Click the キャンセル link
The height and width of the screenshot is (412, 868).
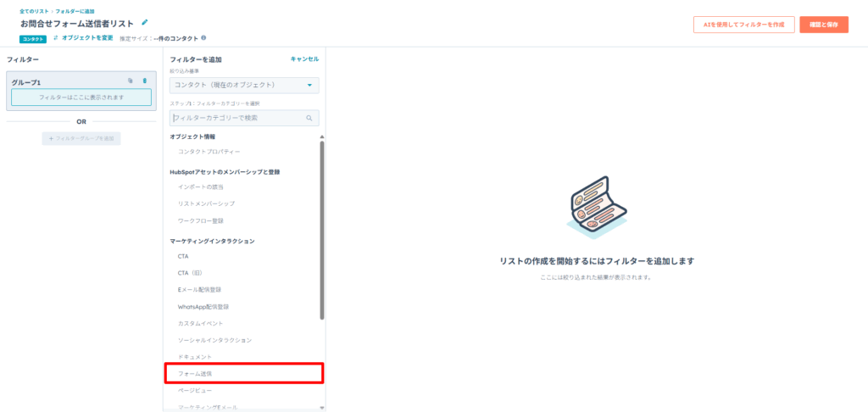coord(304,58)
